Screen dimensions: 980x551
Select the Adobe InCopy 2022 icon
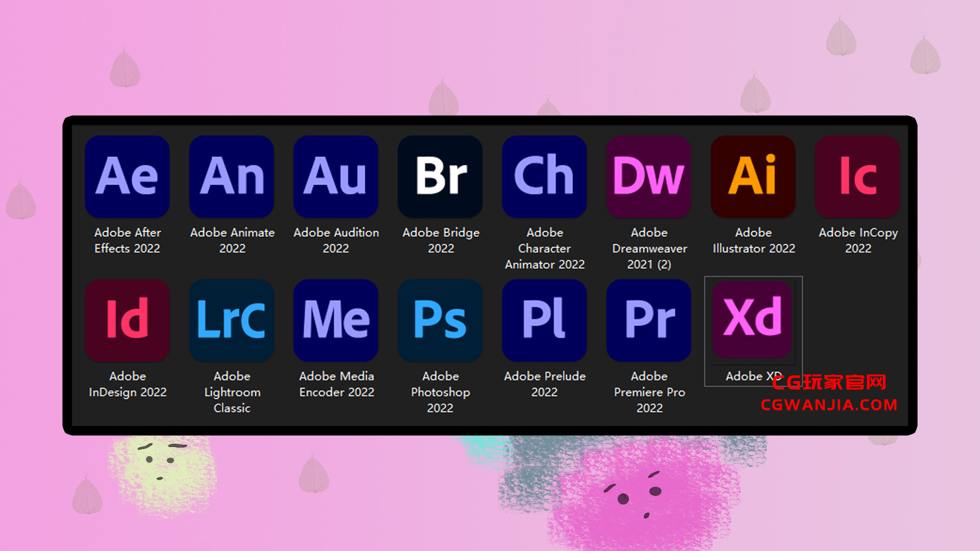(857, 177)
